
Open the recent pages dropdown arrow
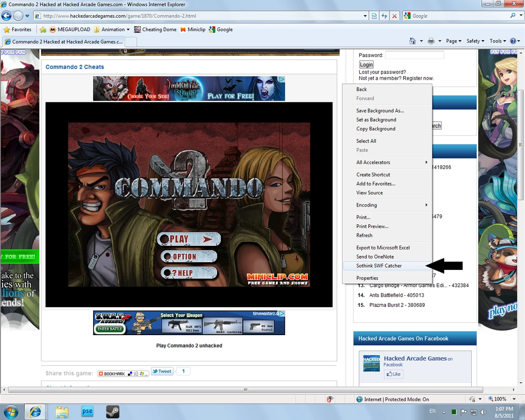pos(27,16)
